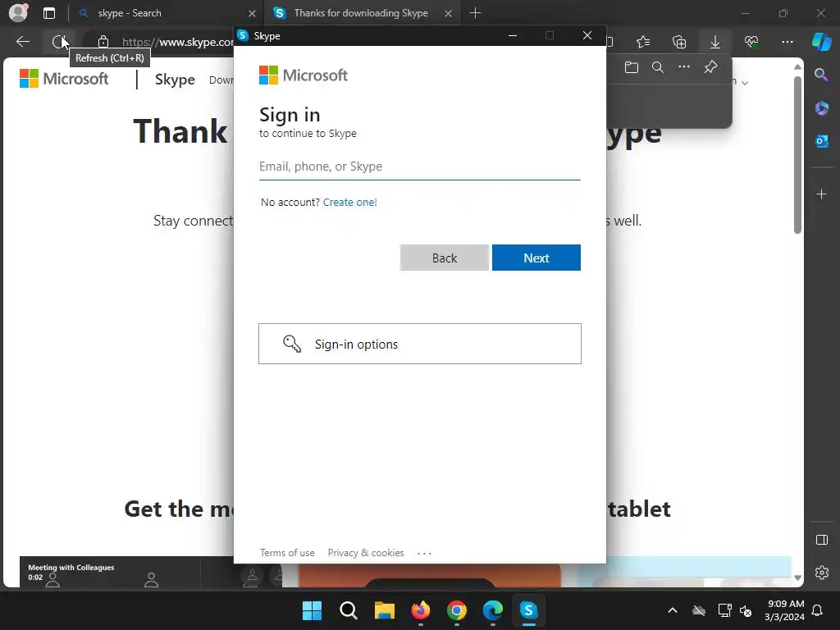
Task: Open Edge Collections
Action: tap(679, 42)
